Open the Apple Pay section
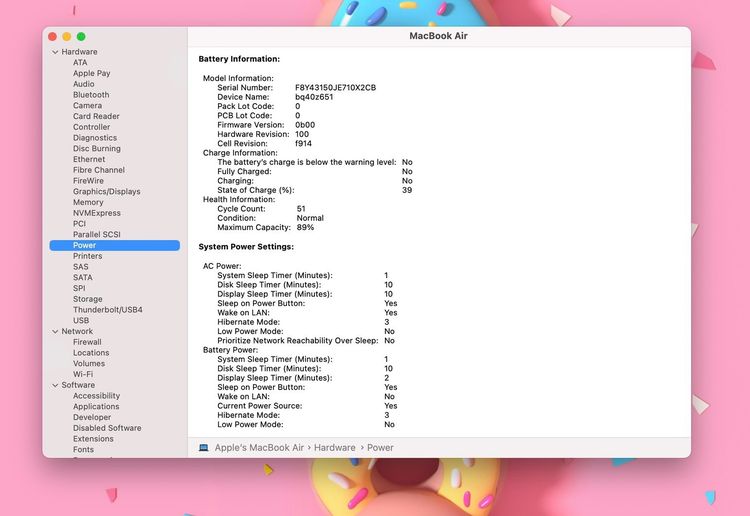The image size is (750, 516). [x=91, y=73]
